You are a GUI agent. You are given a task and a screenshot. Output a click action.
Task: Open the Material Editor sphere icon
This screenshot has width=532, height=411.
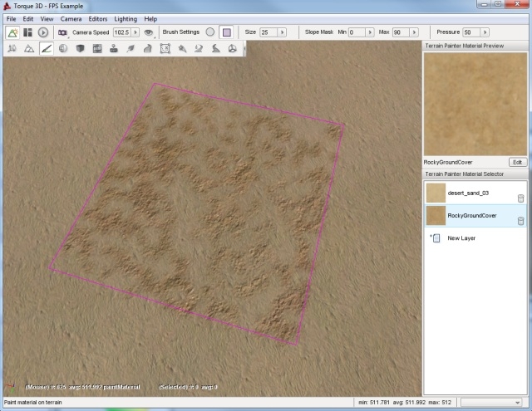coord(63,49)
